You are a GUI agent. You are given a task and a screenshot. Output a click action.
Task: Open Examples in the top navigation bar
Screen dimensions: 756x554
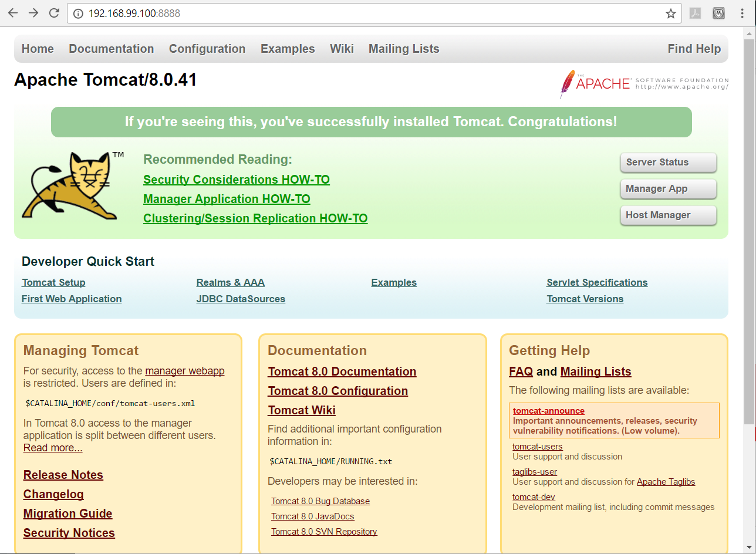click(288, 49)
